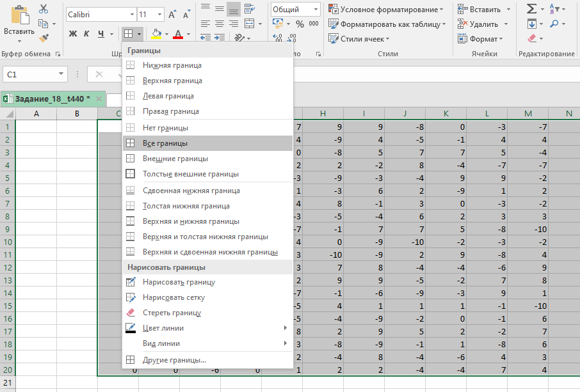Image resolution: width=580 pixels, height=392 pixels.
Task: Select 'Все границы' from borders menu
Action: click(x=165, y=144)
